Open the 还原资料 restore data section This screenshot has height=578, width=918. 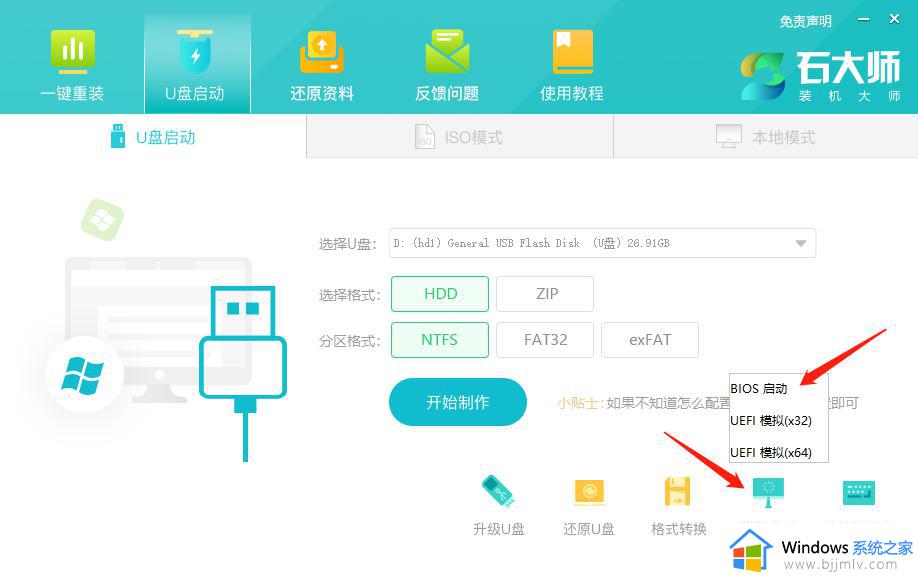[321, 64]
